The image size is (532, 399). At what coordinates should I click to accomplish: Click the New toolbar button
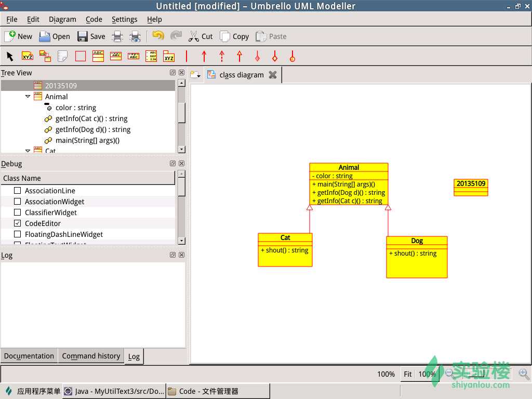pos(19,36)
